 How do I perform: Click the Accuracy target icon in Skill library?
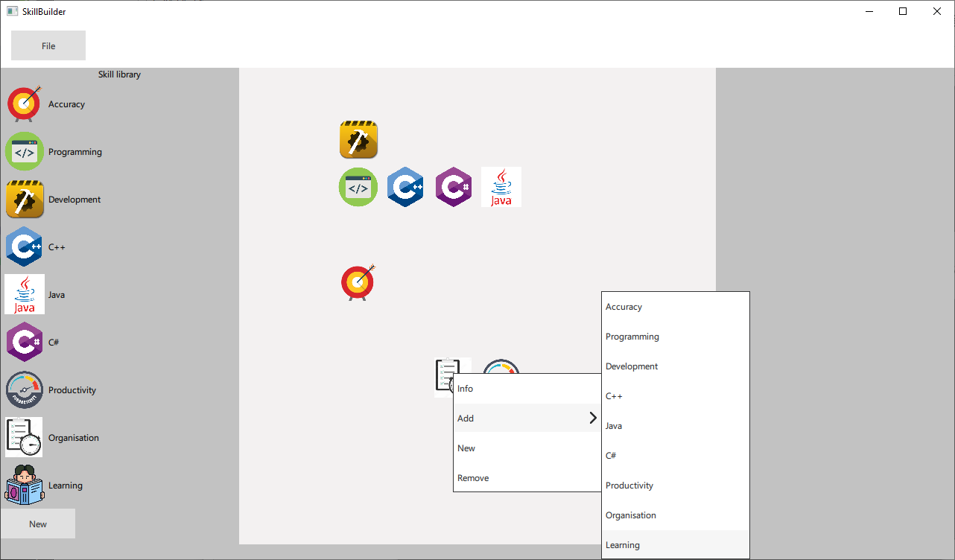click(25, 104)
